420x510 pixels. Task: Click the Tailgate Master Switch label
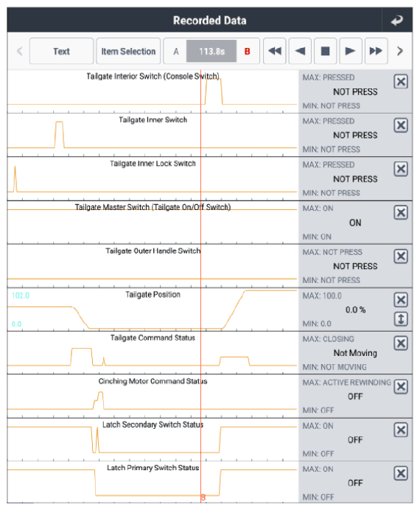pyautogui.click(x=153, y=207)
